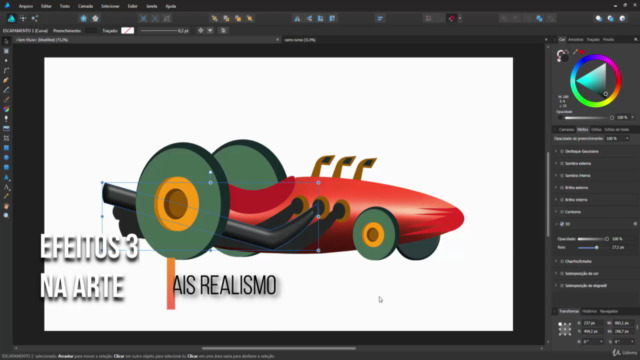Viewport: 640px width, 360px height.
Task: Select the Rectangle shape tool
Action: pyautogui.click(x=6, y=148)
